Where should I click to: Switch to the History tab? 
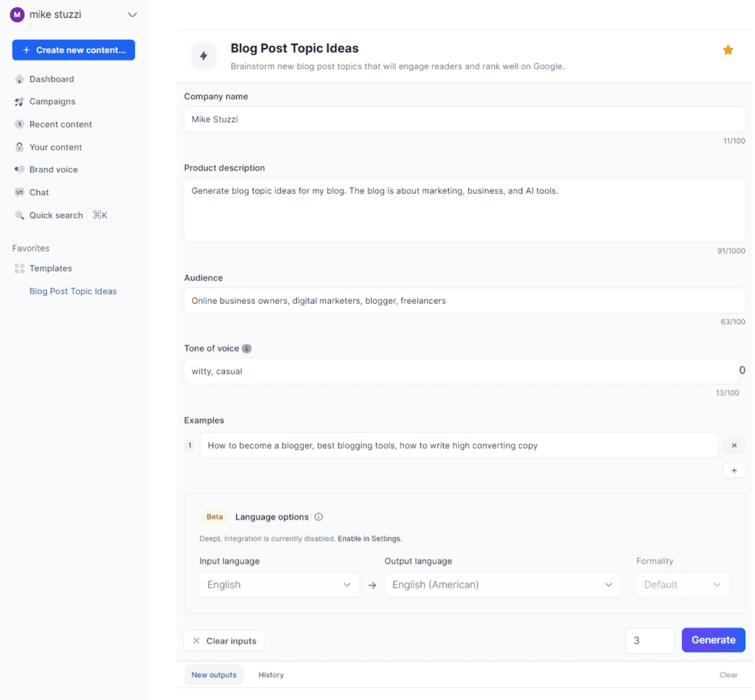click(271, 674)
